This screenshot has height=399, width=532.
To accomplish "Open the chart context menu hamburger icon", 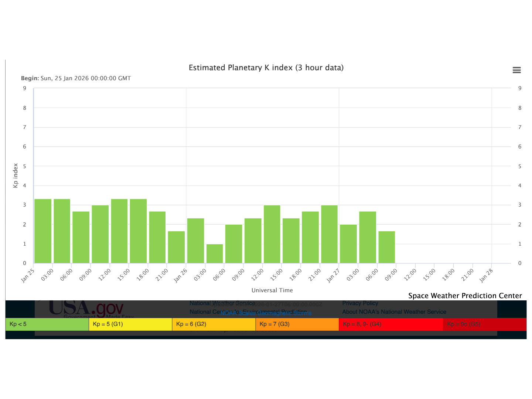I will click(516, 70).
